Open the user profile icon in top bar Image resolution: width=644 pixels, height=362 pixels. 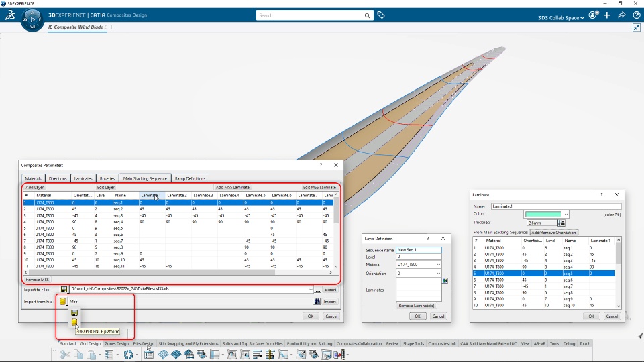pos(592,15)
